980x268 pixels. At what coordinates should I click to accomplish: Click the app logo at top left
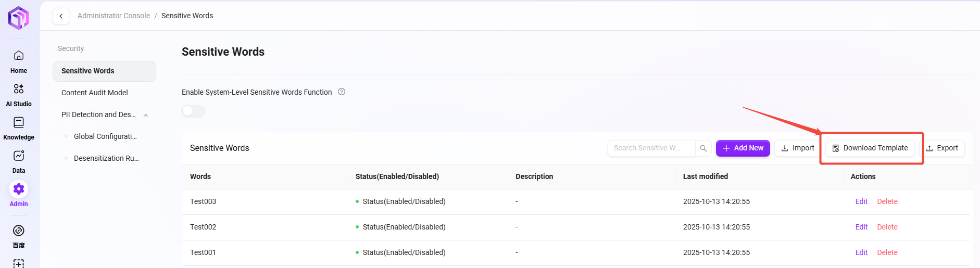(x=19, y=18)
